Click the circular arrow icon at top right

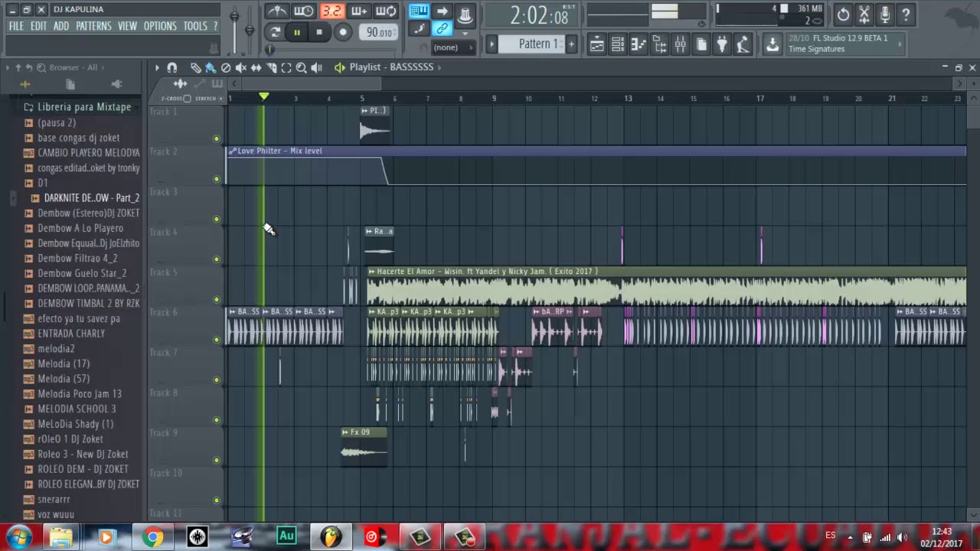[x=842, y=14]
